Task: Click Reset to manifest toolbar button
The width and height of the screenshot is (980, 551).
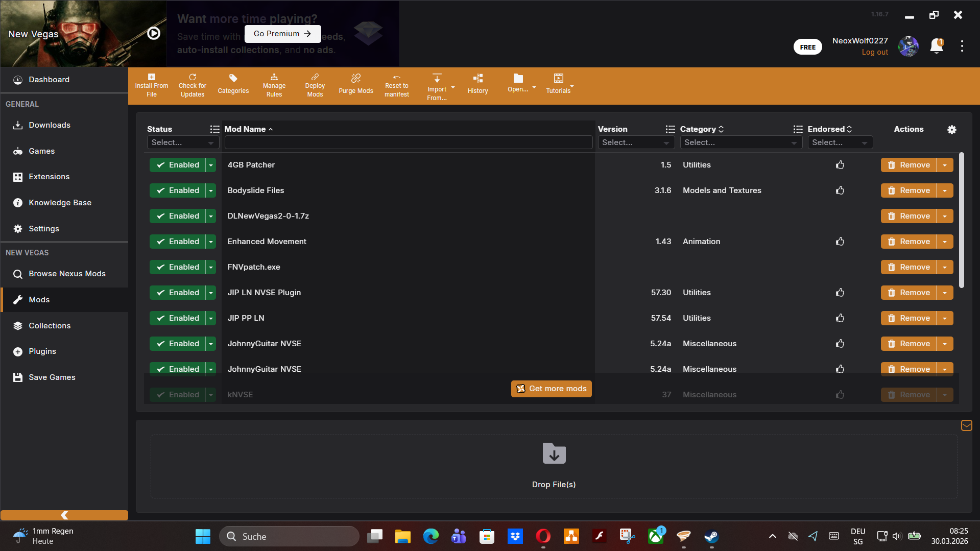Action: tap(397, 86)
